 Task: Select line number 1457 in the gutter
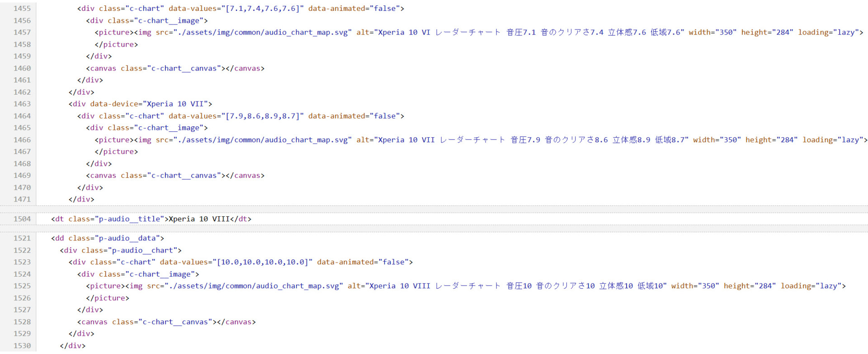(x=22, y=33)
